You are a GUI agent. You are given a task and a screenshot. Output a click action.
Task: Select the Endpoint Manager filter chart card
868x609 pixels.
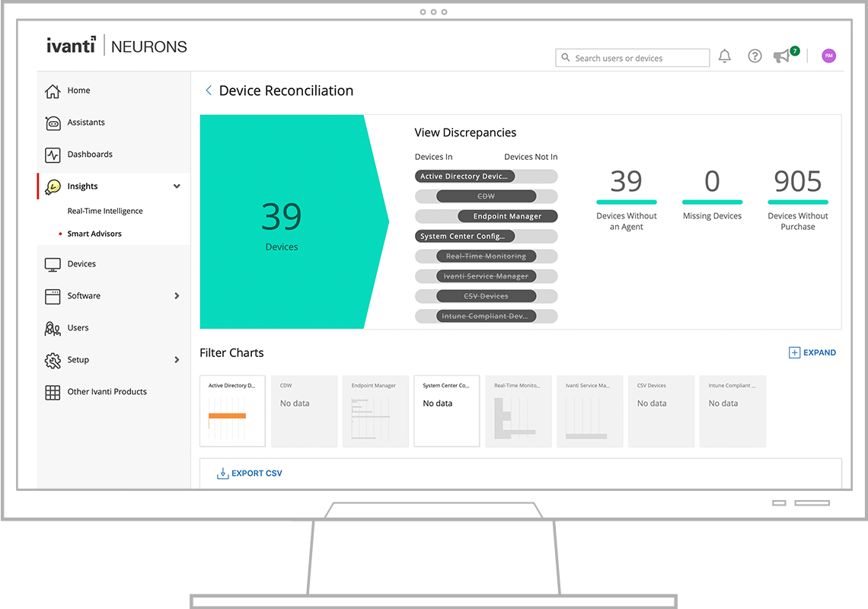[x=375, y=411]
